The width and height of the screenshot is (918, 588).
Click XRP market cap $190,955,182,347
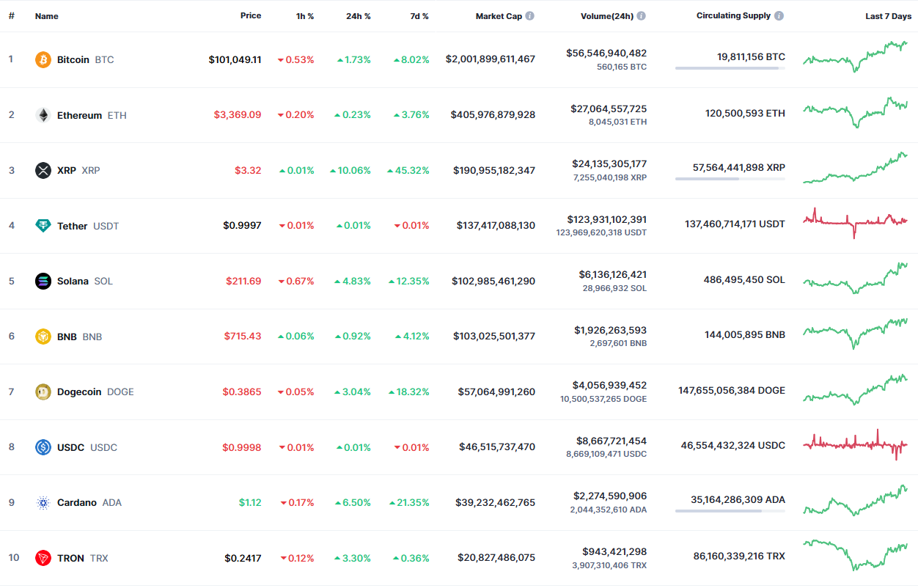(x=494, y=170)
